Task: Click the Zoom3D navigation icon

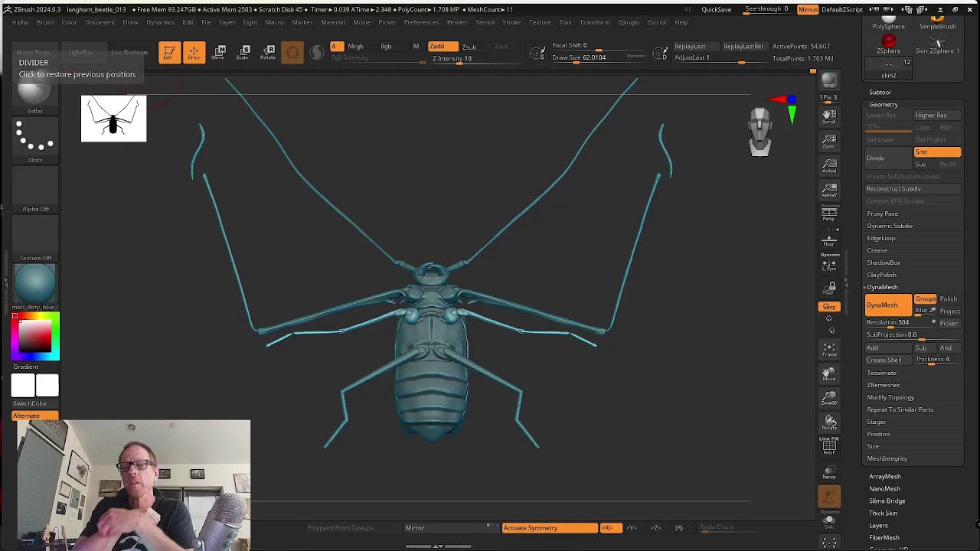Action: point(829,398)
